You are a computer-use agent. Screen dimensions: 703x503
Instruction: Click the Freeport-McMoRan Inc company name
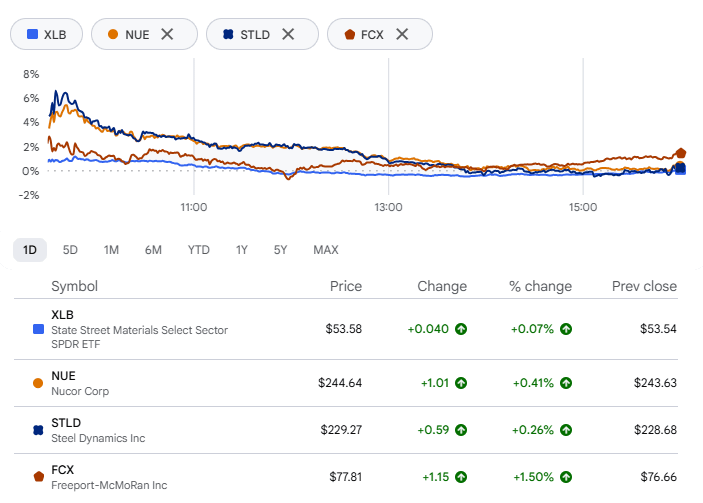109,485
